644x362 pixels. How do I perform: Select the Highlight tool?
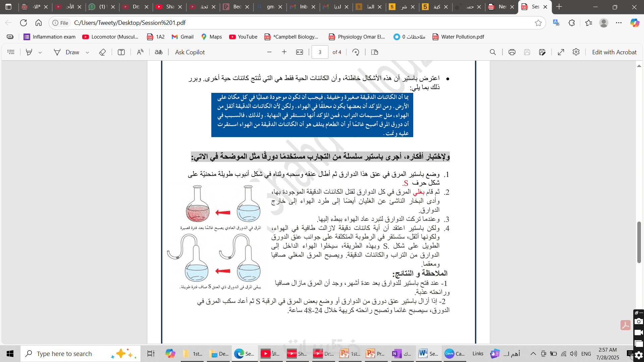[x=29, y=52]
